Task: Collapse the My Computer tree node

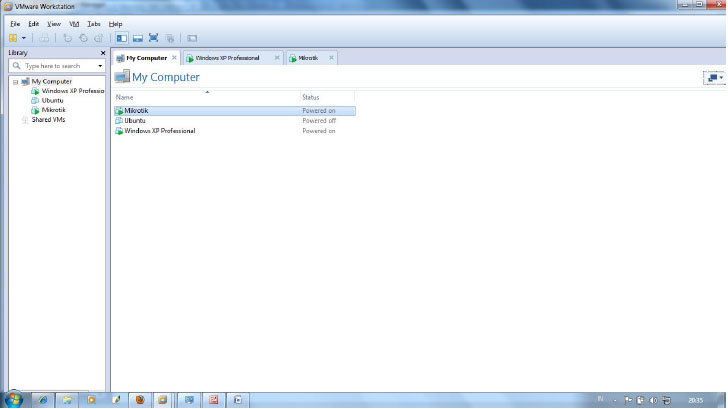Action: [15, 82]
